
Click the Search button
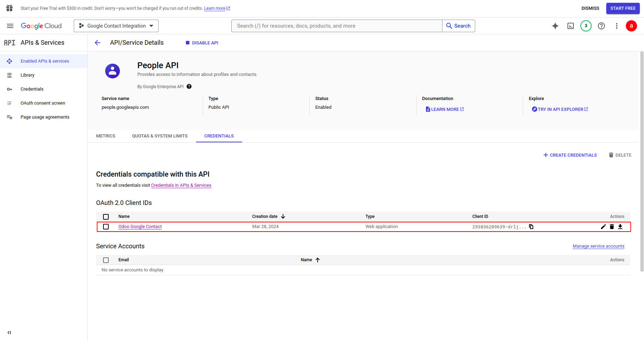click(x=458, y=26)
